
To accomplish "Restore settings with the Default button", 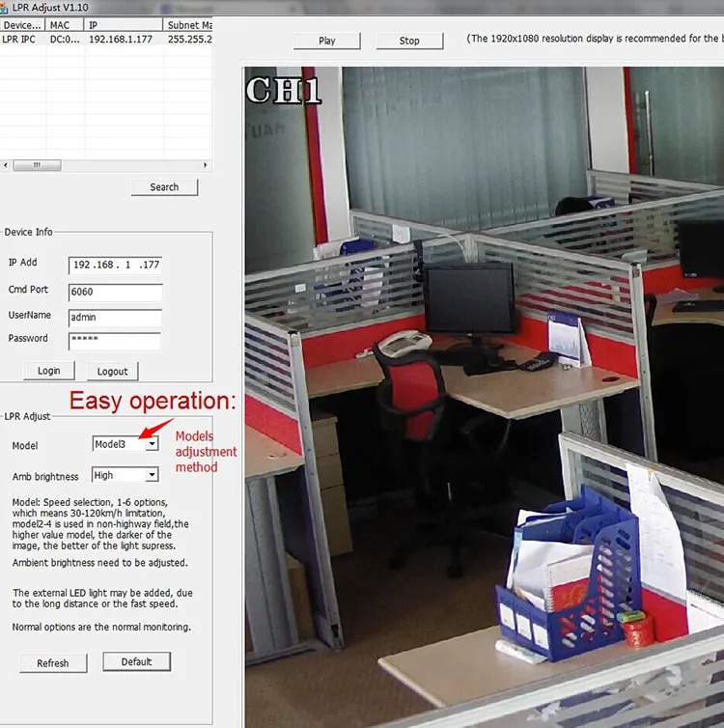I will coord(136,661).
